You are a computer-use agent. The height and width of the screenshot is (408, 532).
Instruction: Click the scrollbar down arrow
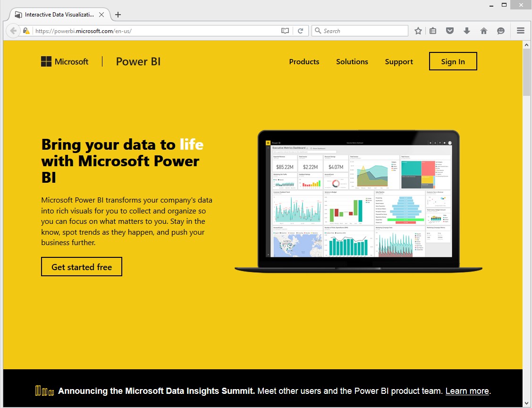tap(527, 404)
